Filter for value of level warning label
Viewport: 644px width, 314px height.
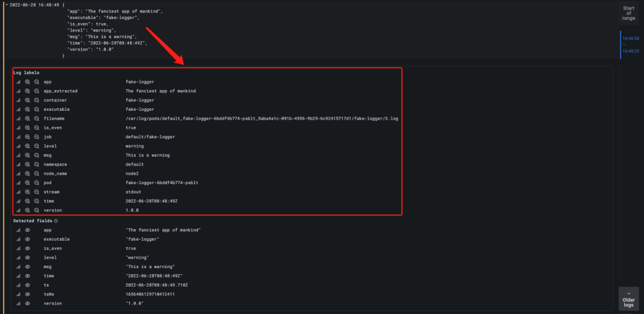27,146
